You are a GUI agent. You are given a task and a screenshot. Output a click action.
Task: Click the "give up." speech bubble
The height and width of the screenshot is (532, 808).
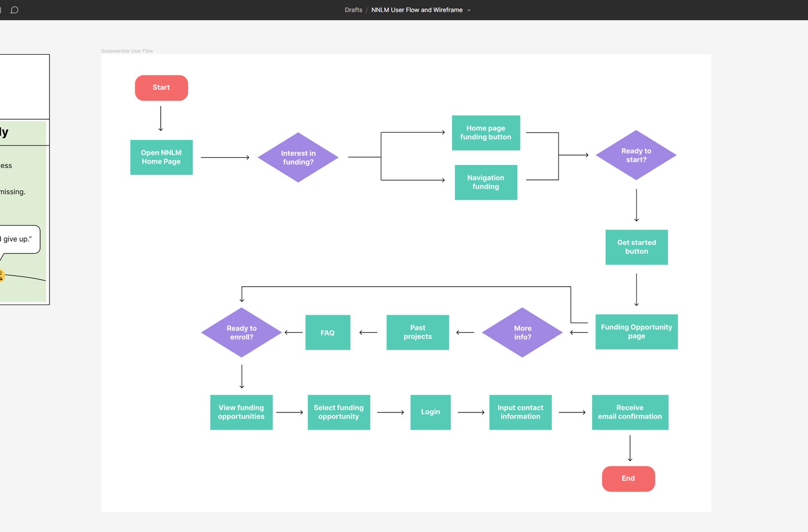tap(19, 239)
